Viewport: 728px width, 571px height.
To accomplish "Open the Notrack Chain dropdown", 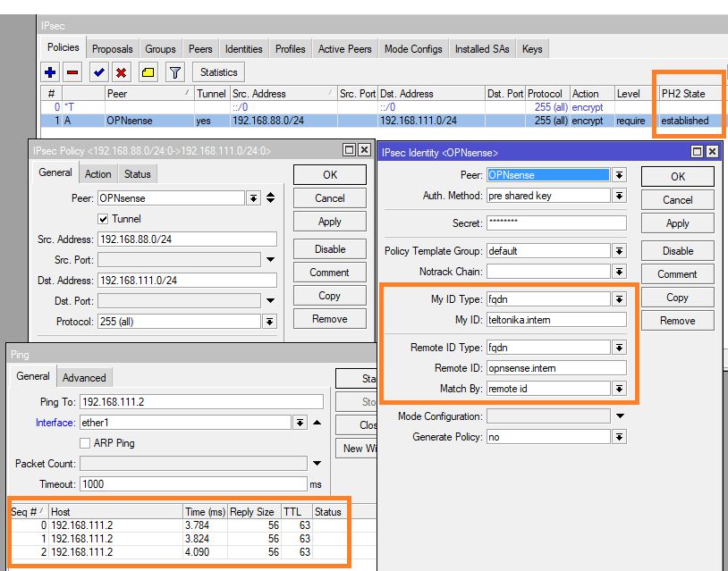I will click(620, 272).
